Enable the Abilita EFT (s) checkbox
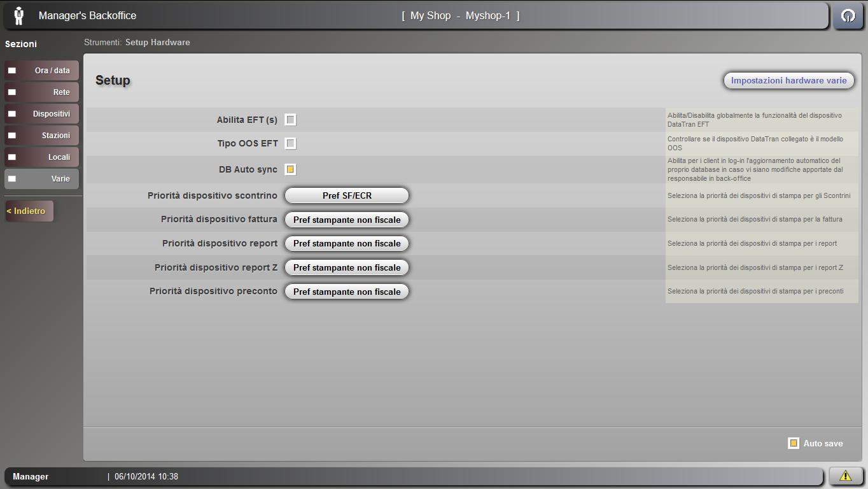Viewport: 868px width, 489px height. (290, 120)
